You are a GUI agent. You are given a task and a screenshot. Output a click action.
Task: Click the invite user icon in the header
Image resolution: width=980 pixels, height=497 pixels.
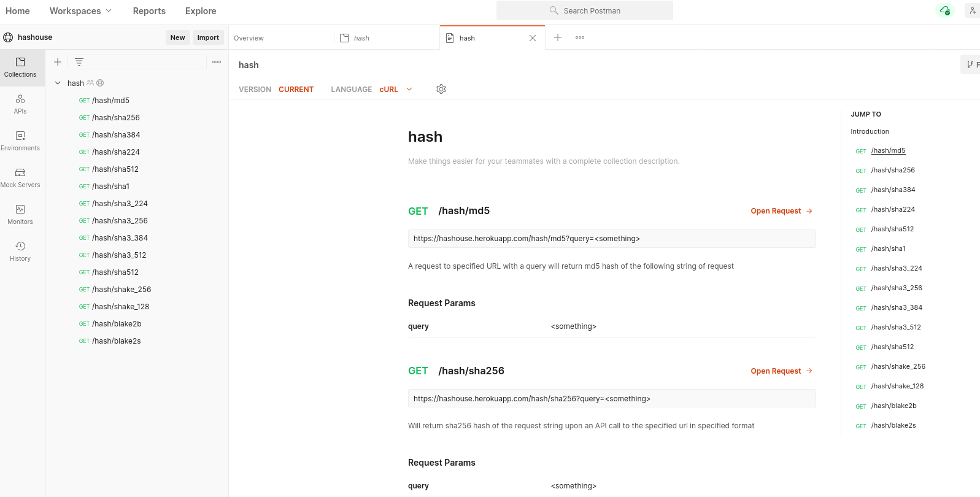tap(973, 10)
